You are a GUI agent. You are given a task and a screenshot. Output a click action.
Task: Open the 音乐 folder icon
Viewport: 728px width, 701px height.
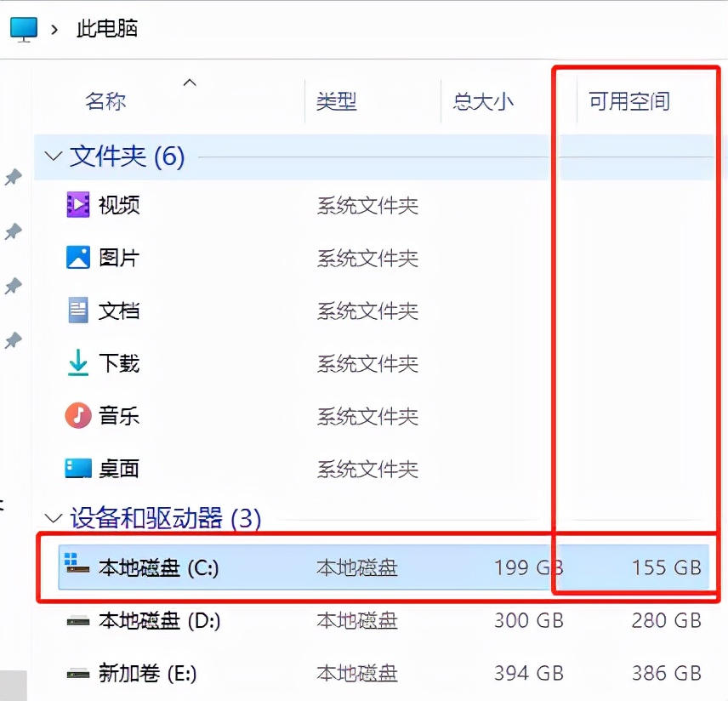click(79, 416)
